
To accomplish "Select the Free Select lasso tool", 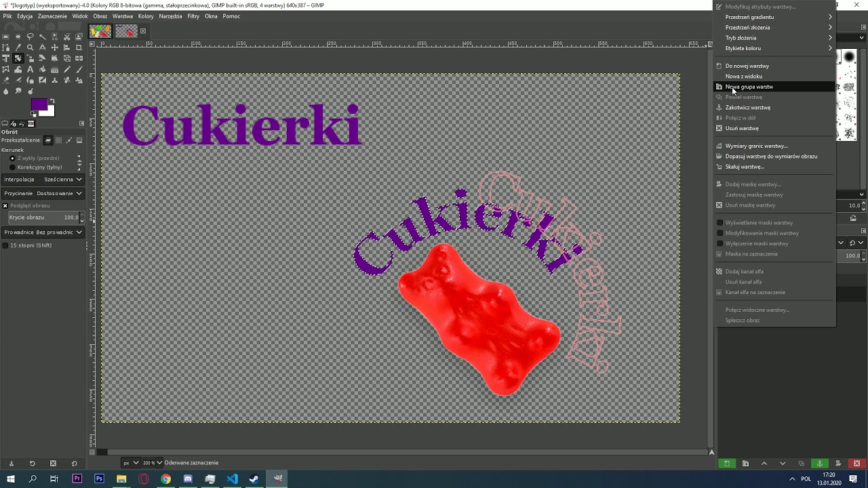I will click(x=30, y=37).
